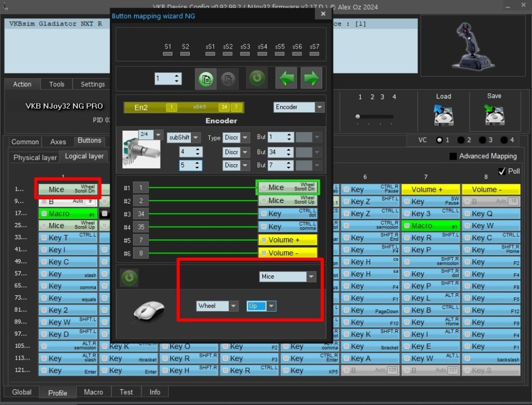Click the Volume + mapping in wizard
Viewport: 532px width, 405px height.
point(287,240)
